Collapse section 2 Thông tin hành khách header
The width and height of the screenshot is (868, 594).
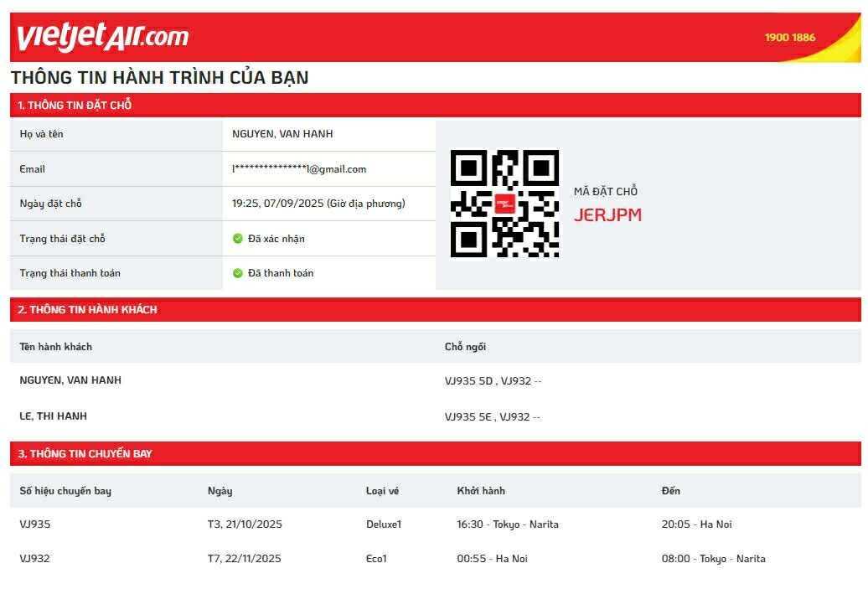pyautogui.click(x=88, y=310)
